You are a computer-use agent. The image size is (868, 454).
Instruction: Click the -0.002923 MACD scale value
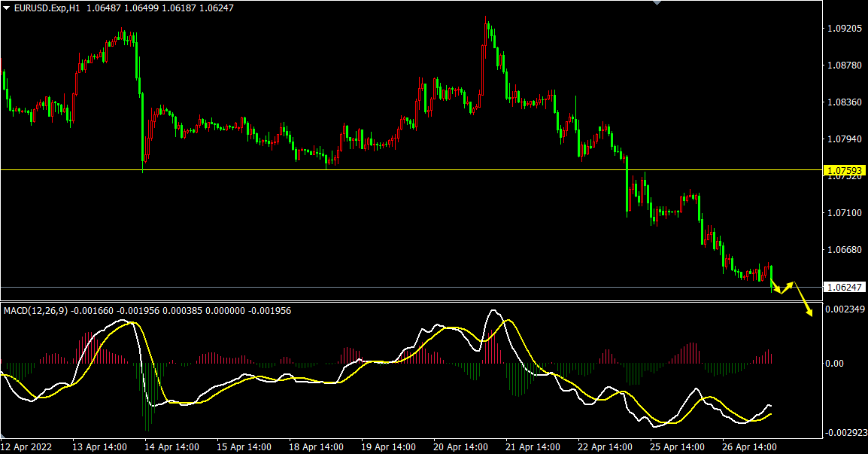click(x=846, y=433)
